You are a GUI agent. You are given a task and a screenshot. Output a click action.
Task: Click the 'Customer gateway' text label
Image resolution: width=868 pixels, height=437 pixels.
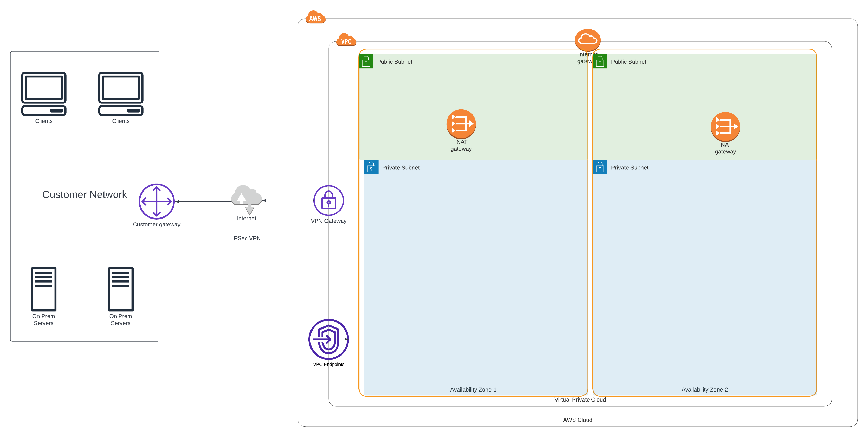click(x=156, y=225)
